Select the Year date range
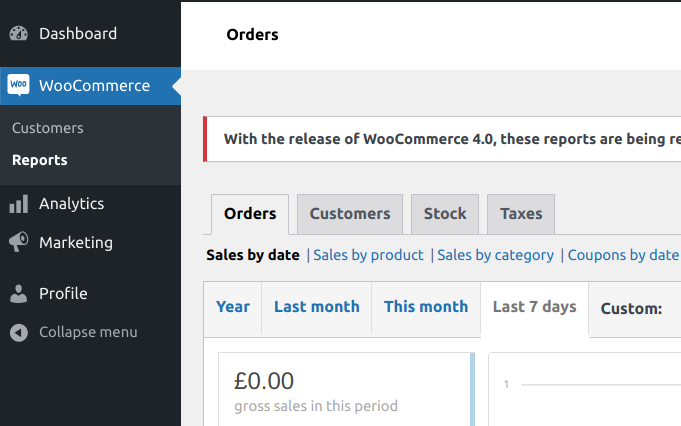 [x=233, y=307]
